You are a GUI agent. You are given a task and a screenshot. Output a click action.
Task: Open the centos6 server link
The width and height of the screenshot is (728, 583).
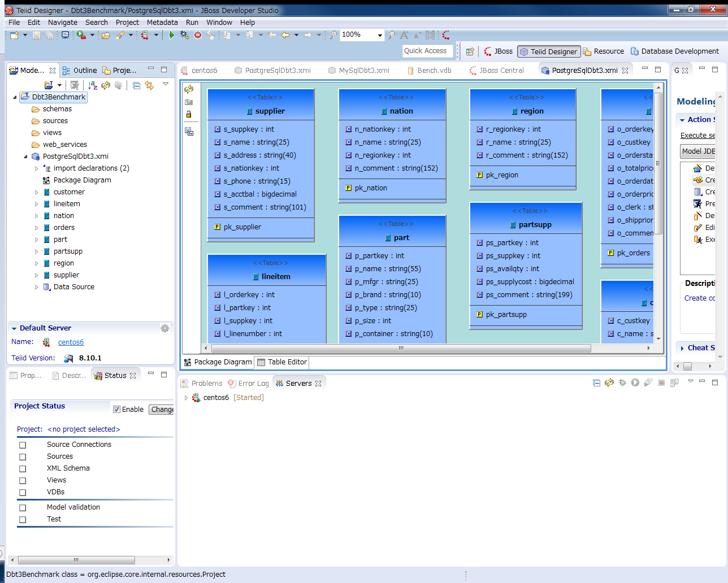tap(71, 342)
